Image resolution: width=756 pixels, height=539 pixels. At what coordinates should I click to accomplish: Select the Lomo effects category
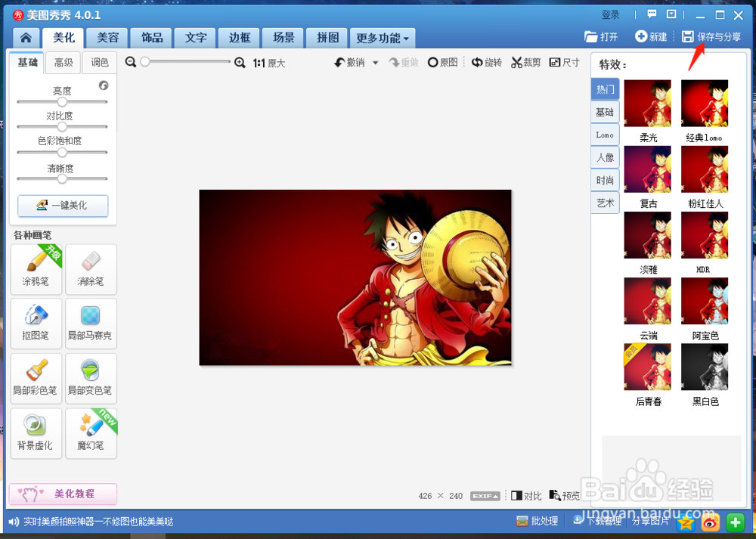tap(605, 135)
